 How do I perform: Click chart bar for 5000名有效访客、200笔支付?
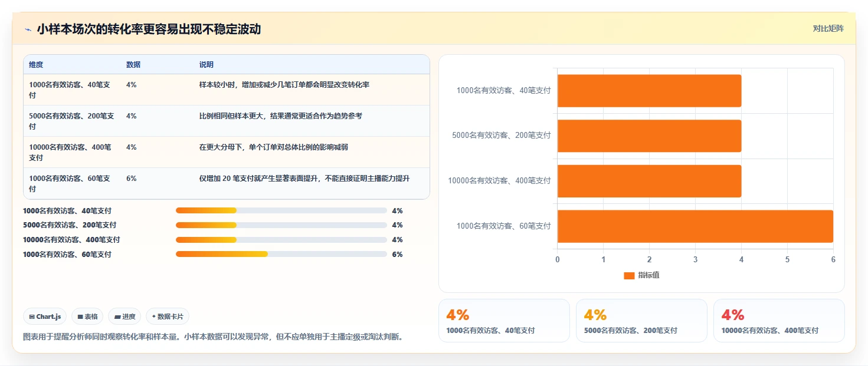649,136
